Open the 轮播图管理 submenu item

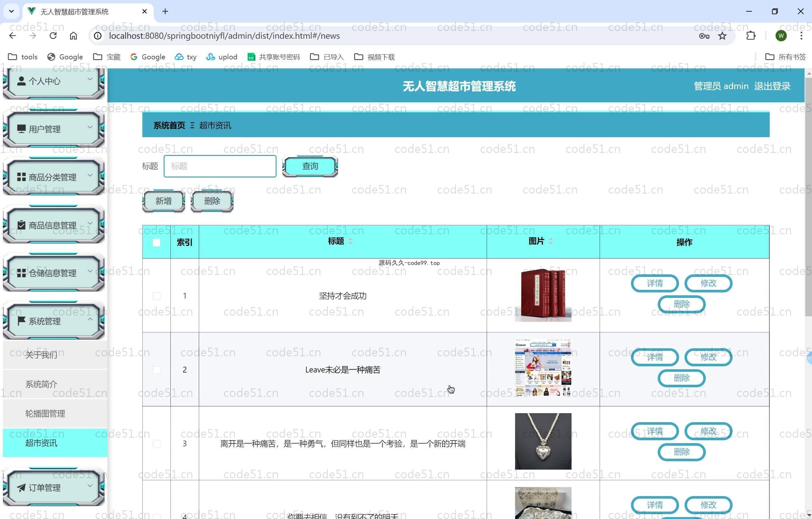55,413
